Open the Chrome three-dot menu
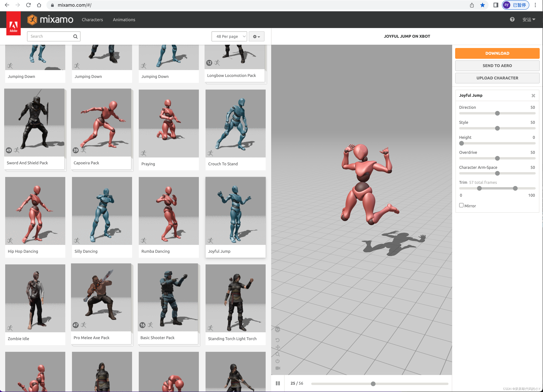This screenshot has width=543, height=392. click(x=535, y=5)
